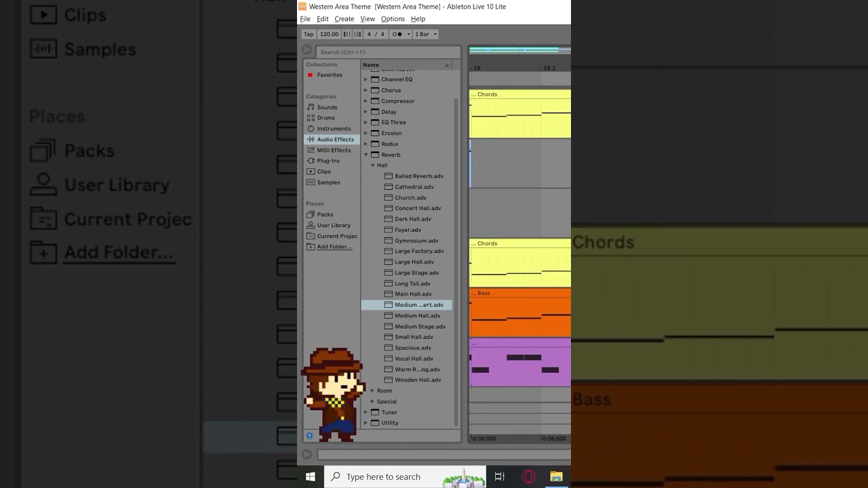Open the metronome settings dropdown arrow

(408, 34)
